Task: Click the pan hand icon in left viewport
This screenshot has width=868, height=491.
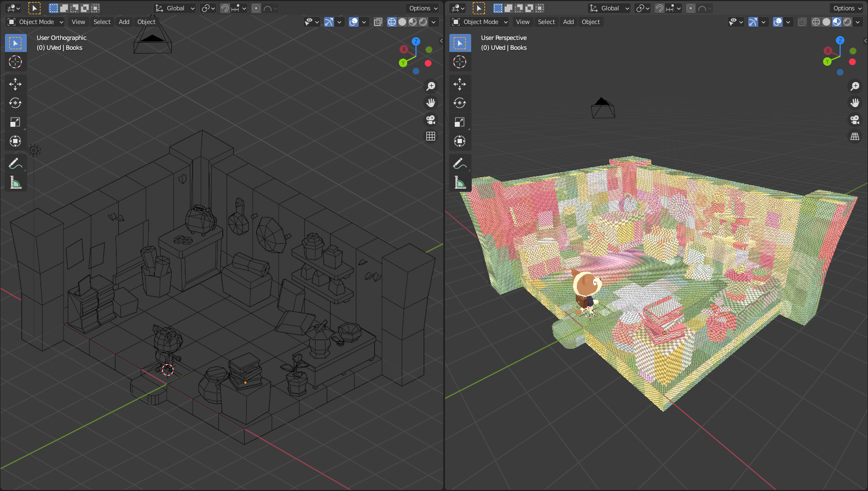Action: coord(431,103)
